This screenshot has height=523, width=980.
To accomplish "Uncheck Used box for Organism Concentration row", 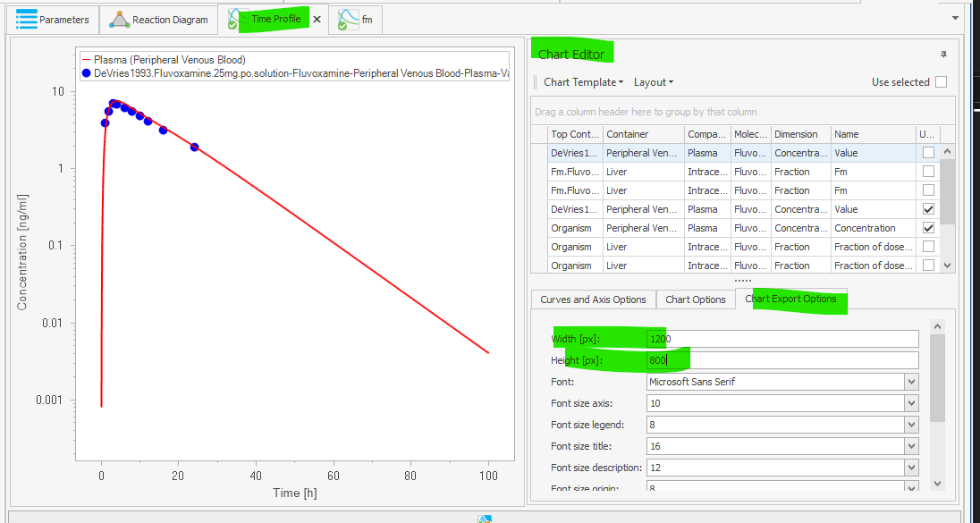I will click(x=929, y=227).
